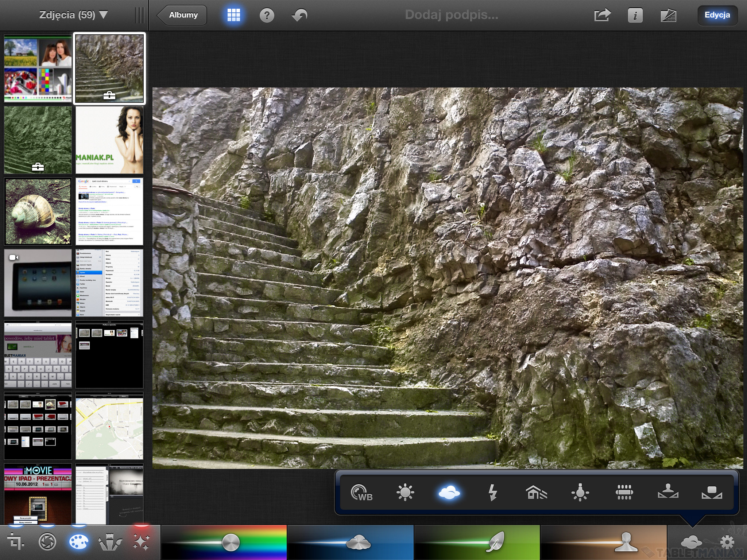This screenshot has height=560, width=747.
Task: Open the share export menu
Action: (602, 15)
